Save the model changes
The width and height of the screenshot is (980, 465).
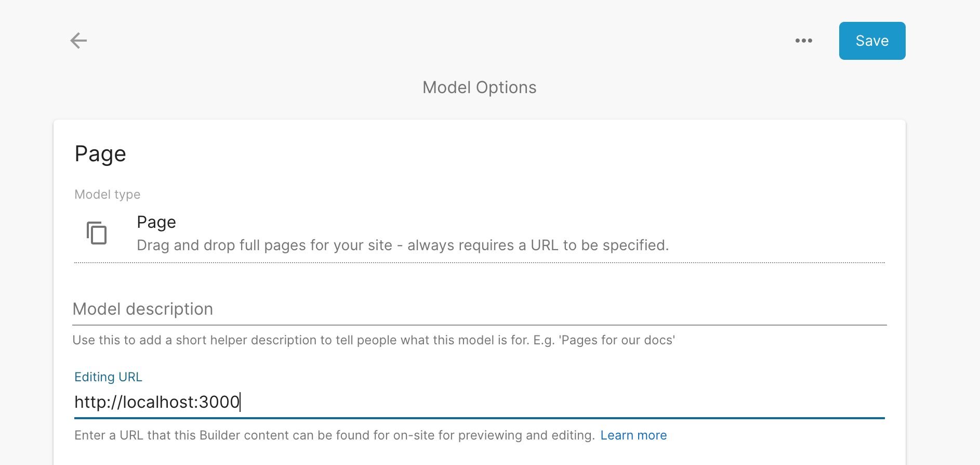point(872,41)
